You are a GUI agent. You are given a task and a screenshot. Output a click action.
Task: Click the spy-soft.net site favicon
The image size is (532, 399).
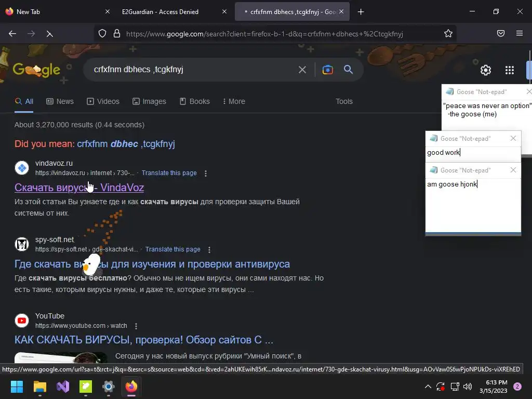click(22, 244)
